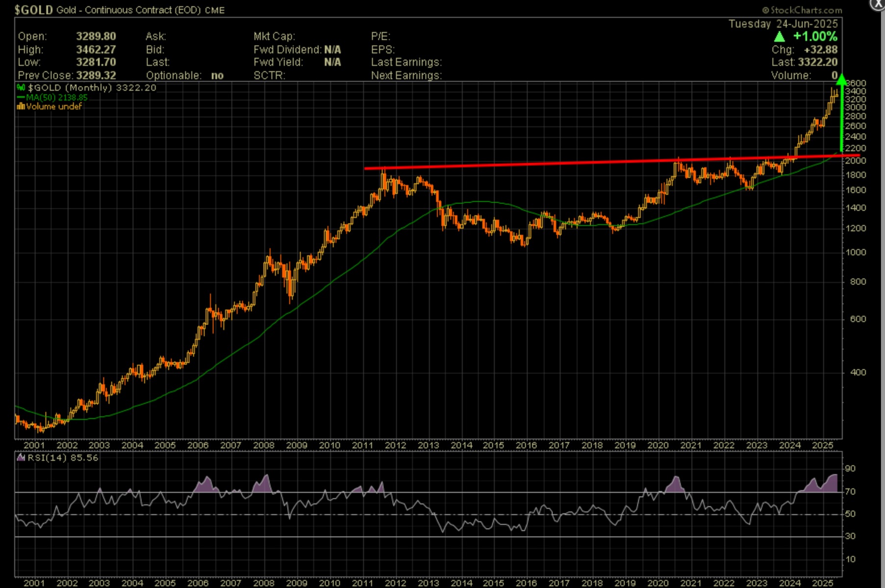The width and height of the screenshot is (885, 588).
Task: Click the 400 price axis label
Action: (x=859, y=372)
